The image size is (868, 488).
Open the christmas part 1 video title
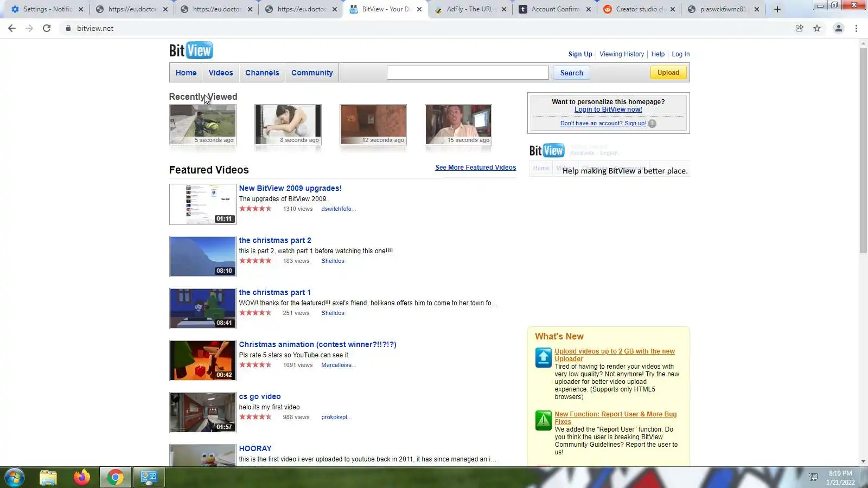click(x=275, y=292)
